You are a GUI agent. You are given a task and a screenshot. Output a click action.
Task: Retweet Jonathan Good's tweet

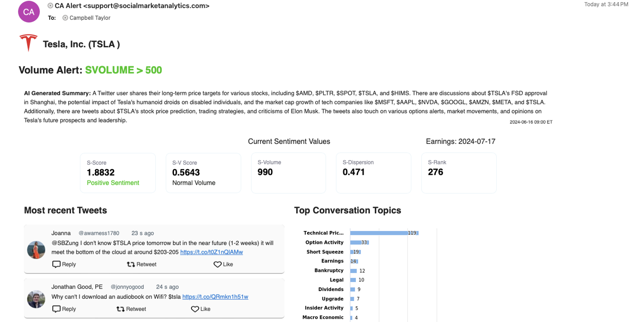(131, 309)
